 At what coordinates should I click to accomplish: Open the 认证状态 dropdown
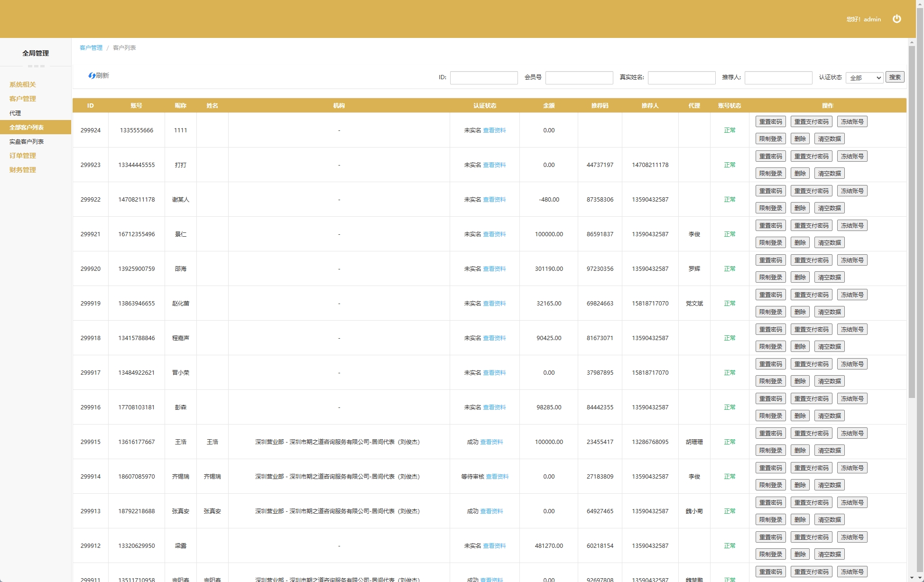tap(864, 78)
